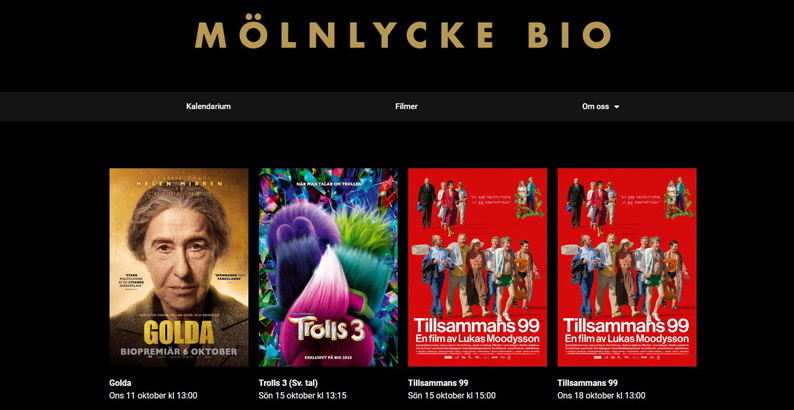794x410 pixels.
Task: Click the Om oss menu label
Action: tap(596, 106)
